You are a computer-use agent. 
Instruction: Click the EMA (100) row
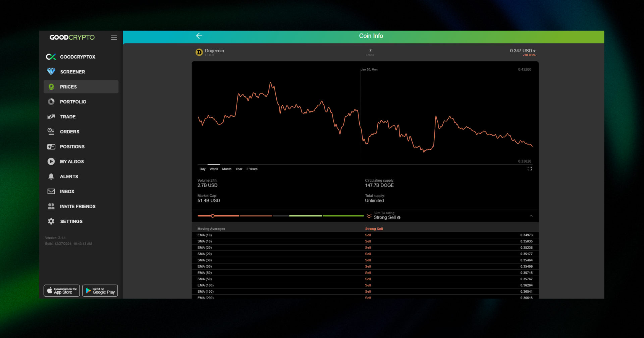click(x=365, y=285)
